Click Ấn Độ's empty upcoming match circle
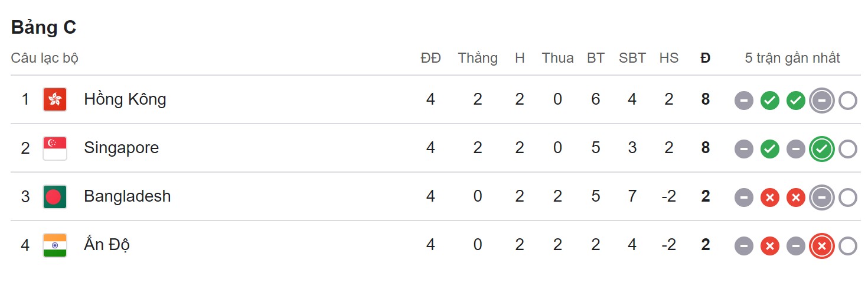The image size is (868, 285). (x=847, y=246)
